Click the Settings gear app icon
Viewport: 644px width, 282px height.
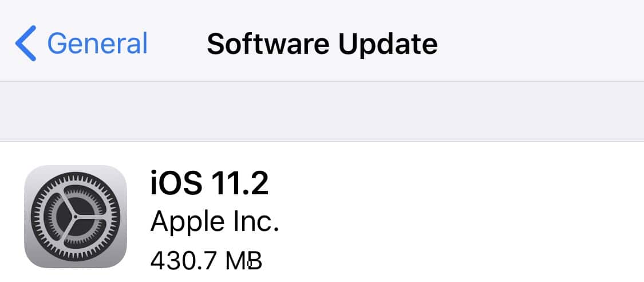pos(76,217)
